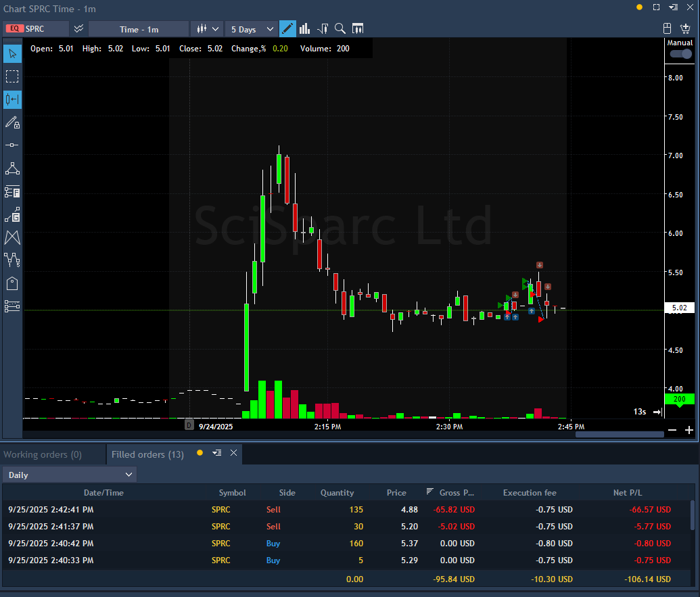This screenshot has height=597, width=700.
Task: Open the chart layout candles-window icon
Action: [358, 29]
